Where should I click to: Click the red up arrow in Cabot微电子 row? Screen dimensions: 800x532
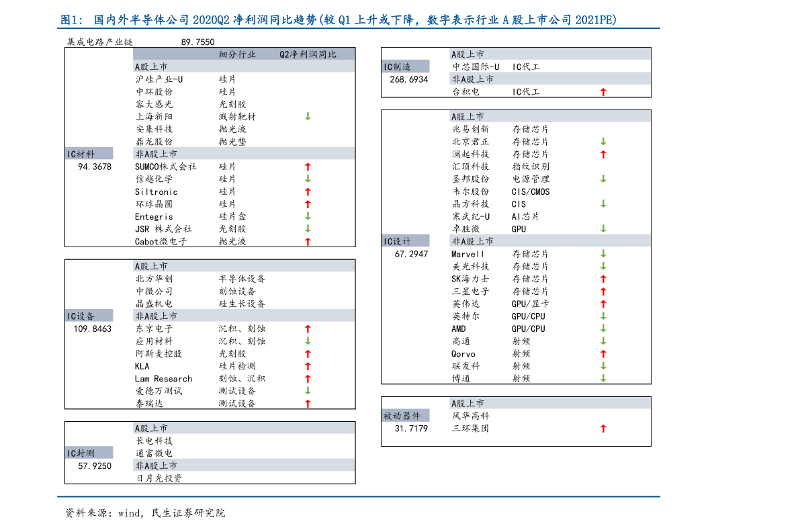point(308,241)
